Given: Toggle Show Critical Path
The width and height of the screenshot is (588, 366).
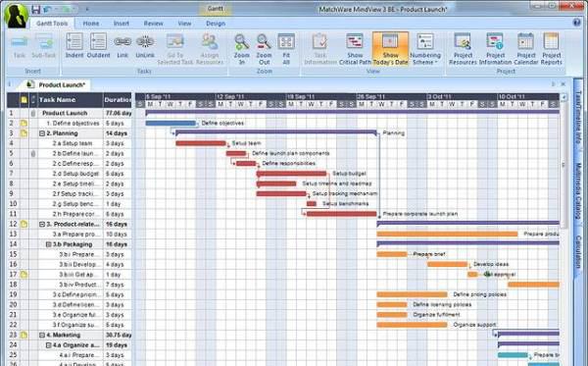Looking at the screenshot, I should click(x=355, y=49).
